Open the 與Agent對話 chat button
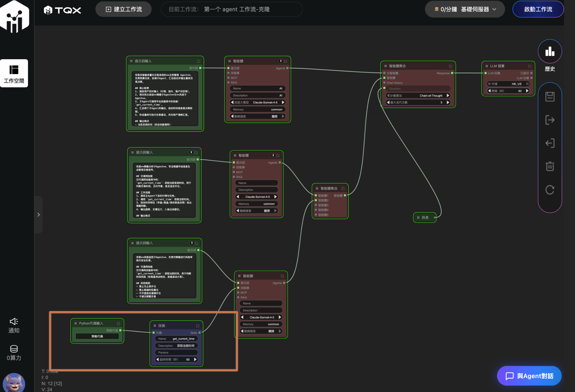The image size is (575, 392). (x=529, y=376)
